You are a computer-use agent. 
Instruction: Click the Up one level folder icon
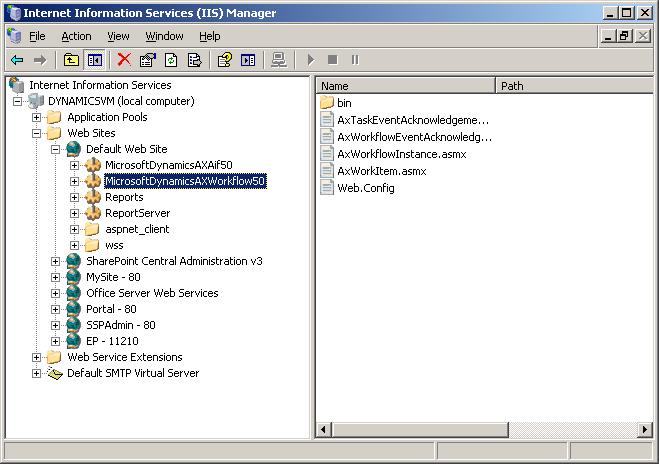(x=71, y=60)
